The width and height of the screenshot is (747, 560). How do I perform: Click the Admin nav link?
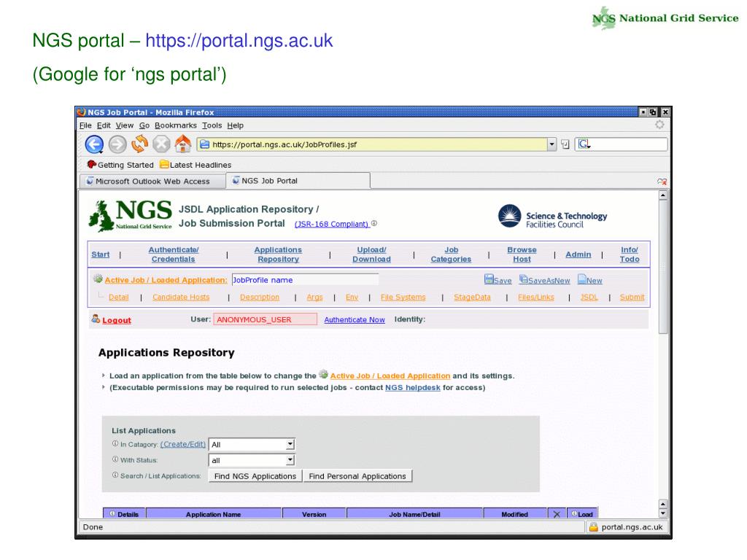[x=578, y=254]
